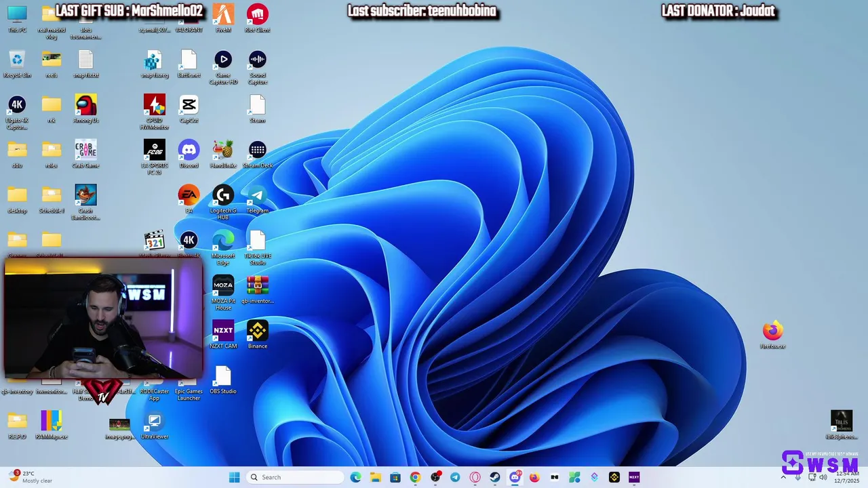Select the RODECaster App shortcut

[x=155, y=390]
